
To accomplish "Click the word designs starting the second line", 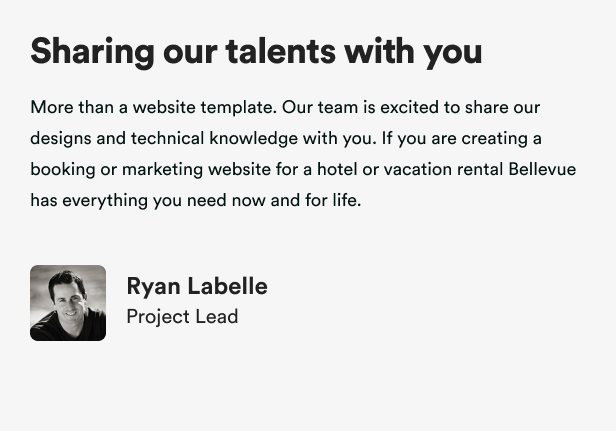I will tap(61, 138).
